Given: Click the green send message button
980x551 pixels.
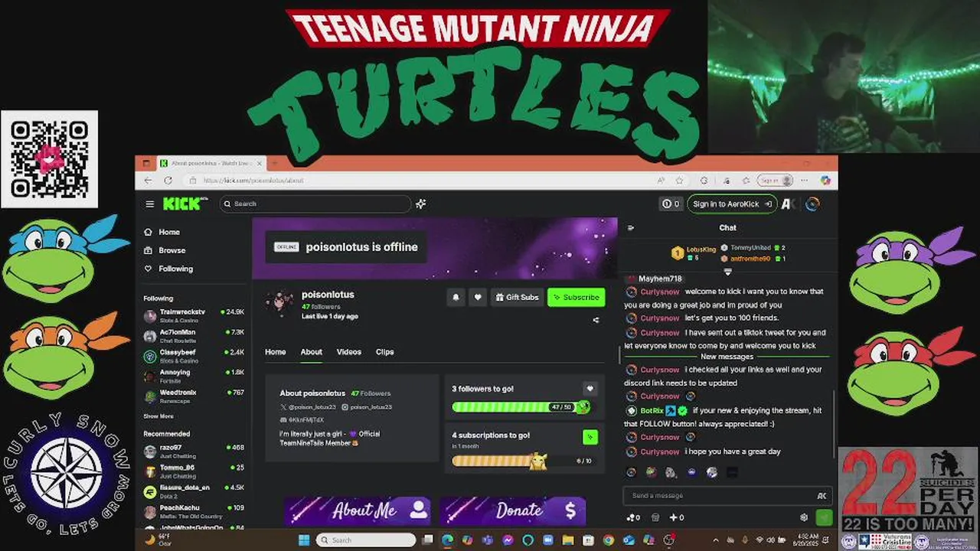Looking at the screenshot, I should 824,517.
